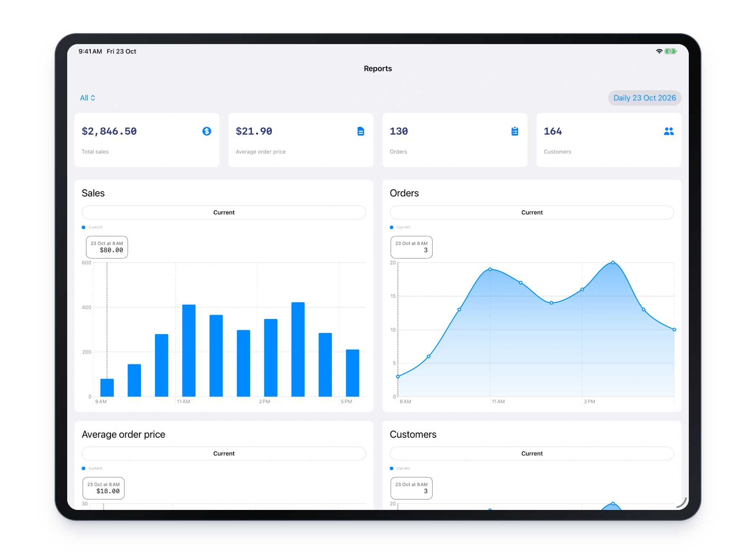Toggle Current legend dot in Sales chart
Screen dimensions: 756x554
84,227
